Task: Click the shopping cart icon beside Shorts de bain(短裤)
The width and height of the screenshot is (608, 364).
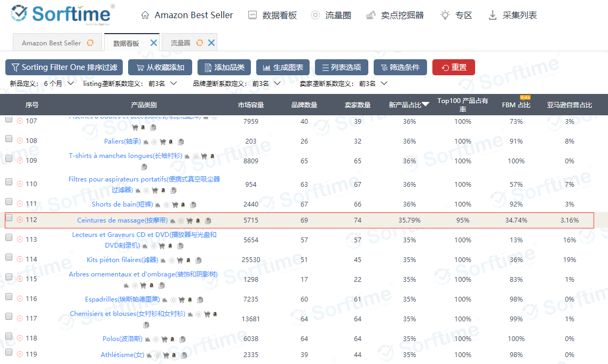Action: [x=175, y=204]
